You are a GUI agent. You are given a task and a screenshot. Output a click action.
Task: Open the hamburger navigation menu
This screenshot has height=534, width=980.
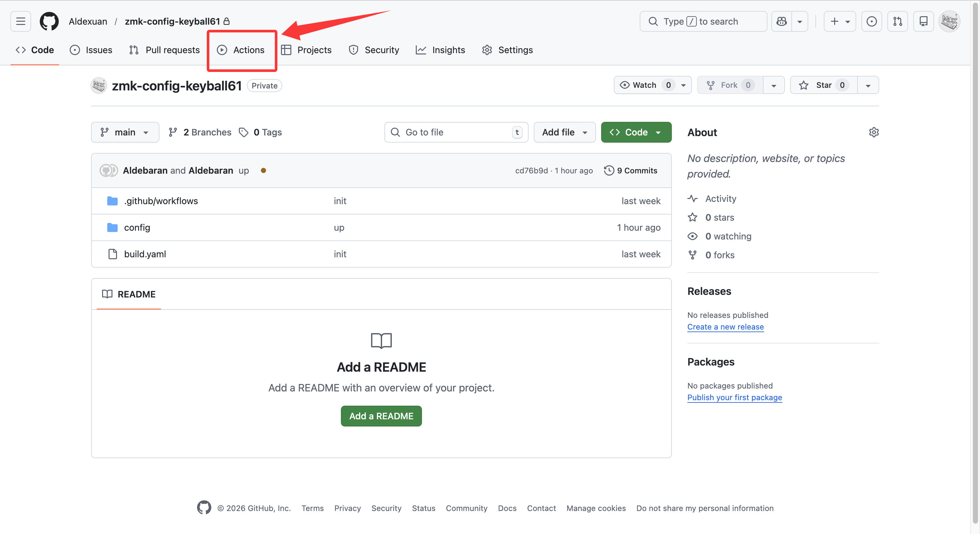click(x=20, y=21)
